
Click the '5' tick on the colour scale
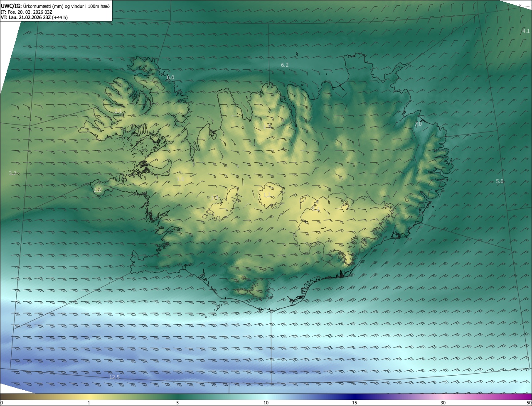point(177,403)
